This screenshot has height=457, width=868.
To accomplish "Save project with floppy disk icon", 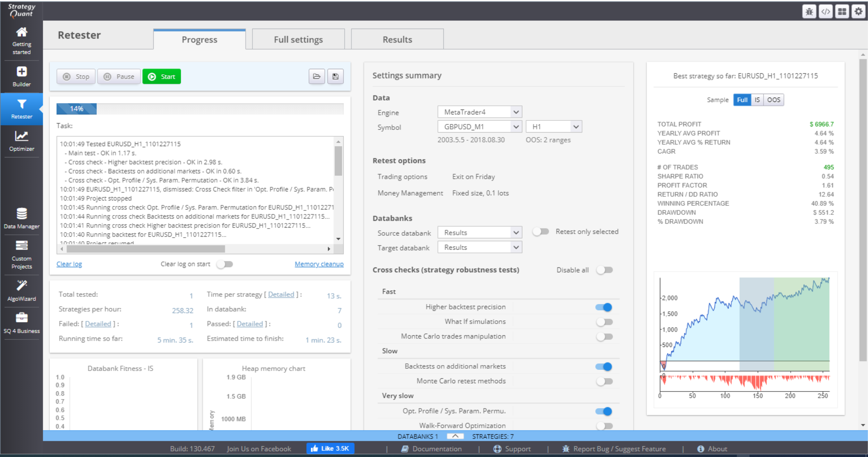I will click(336, 76).
